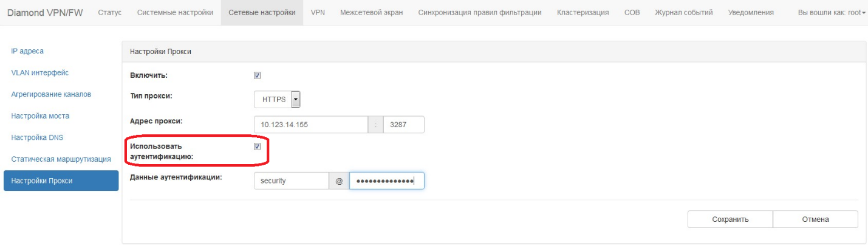Open the Статус tab
The width and height of the screenshot is (868, 245).
109,13
